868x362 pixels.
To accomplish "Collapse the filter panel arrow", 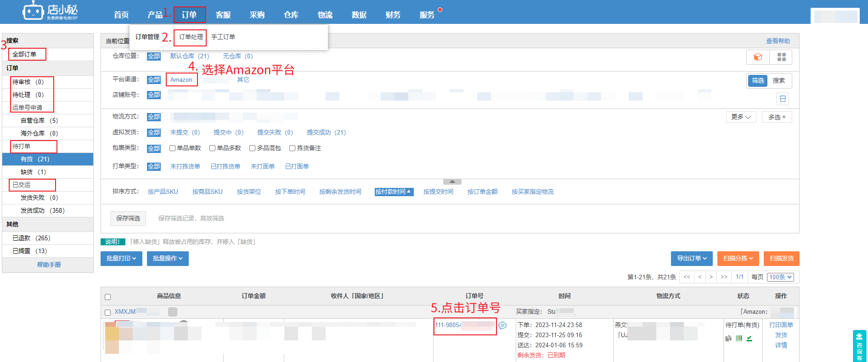I will [x=452, y=182].
